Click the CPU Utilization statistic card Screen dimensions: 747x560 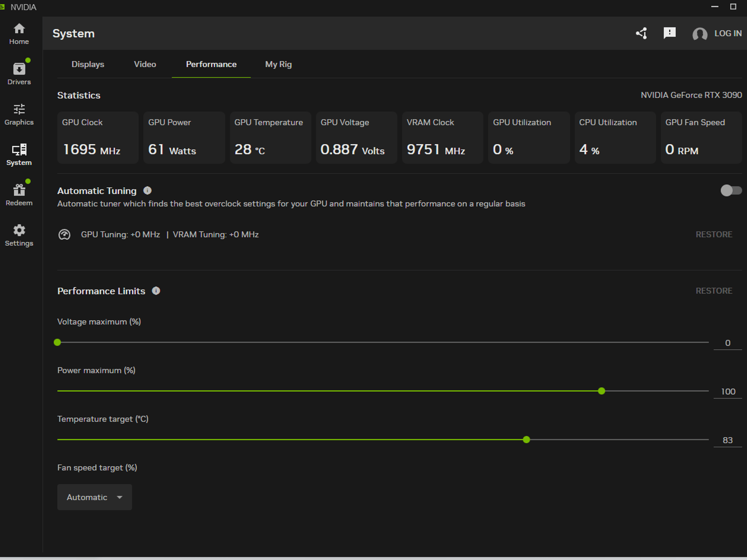(x=615, y=137)
